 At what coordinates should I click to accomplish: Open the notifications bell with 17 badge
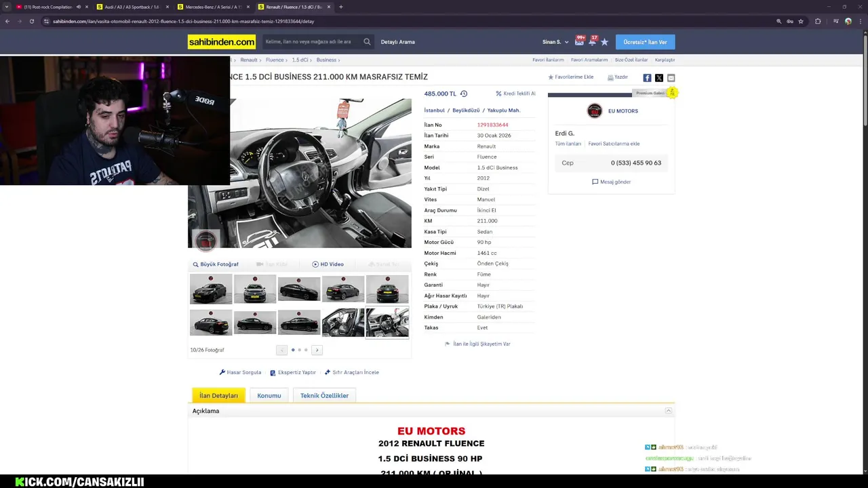[592, 41]
